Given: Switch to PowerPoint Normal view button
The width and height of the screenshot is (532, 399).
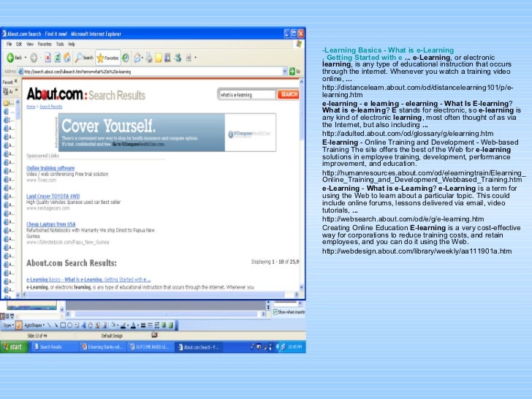Looking at the screenshot, I should click(x=2, y=316).
